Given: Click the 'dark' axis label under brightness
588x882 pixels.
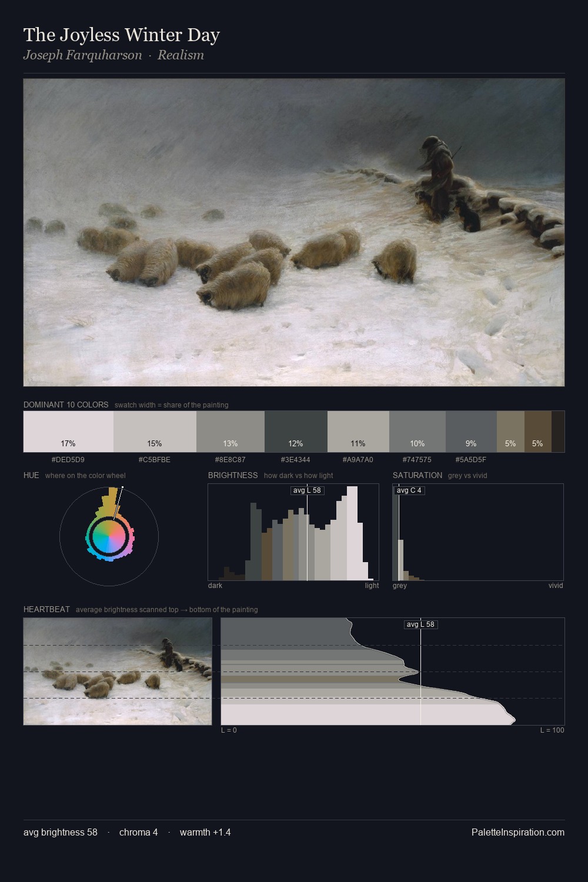Looking at the screenshot, I should point(215,586).
